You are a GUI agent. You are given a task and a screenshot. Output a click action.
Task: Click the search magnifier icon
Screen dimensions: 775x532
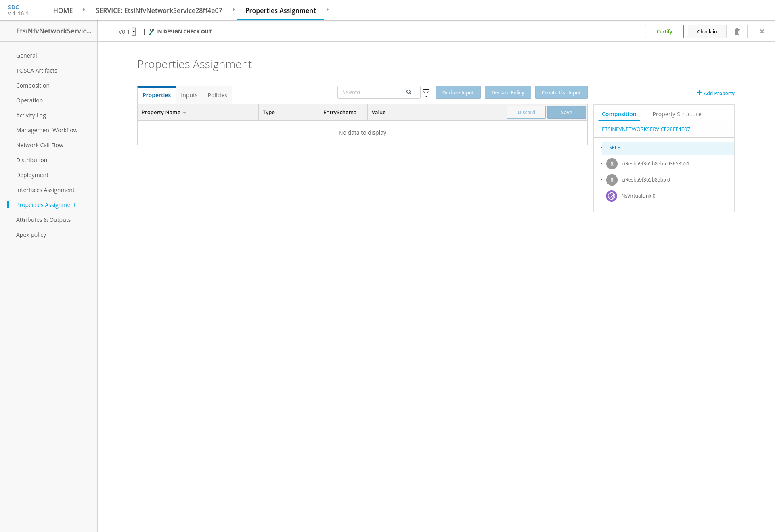[x=409, y=92]
